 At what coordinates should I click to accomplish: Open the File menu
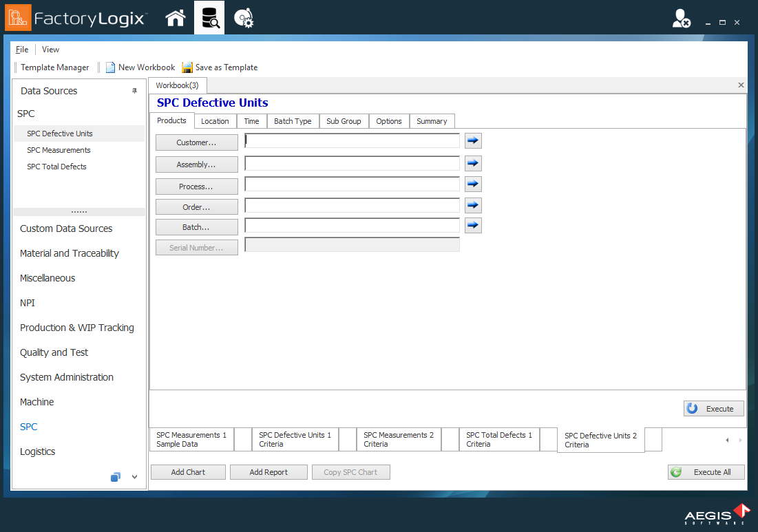(21, 49)
